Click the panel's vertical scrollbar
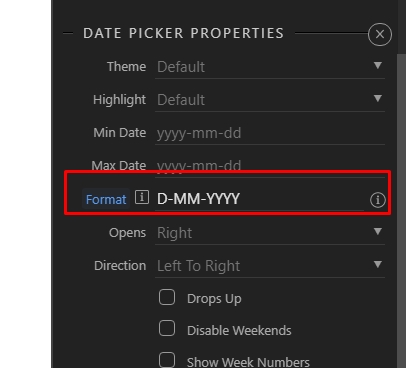This screenshot has height=368, width=406. tap(401, 210)
